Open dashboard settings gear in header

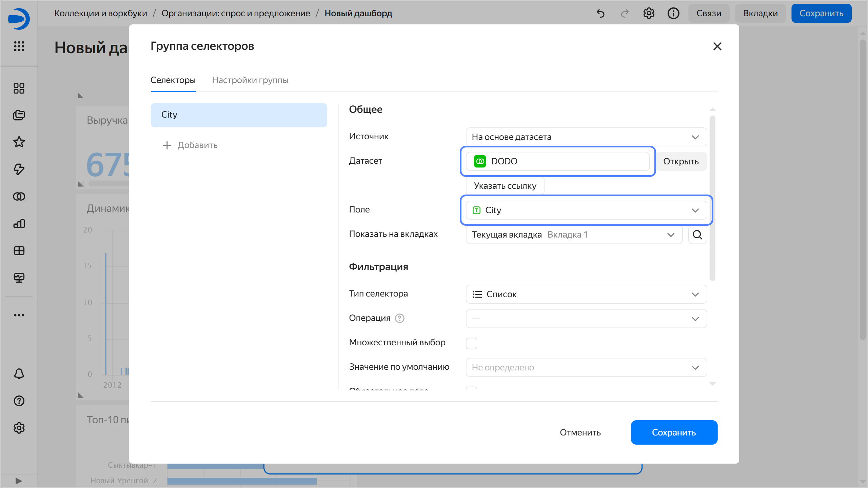click(649, 13)
